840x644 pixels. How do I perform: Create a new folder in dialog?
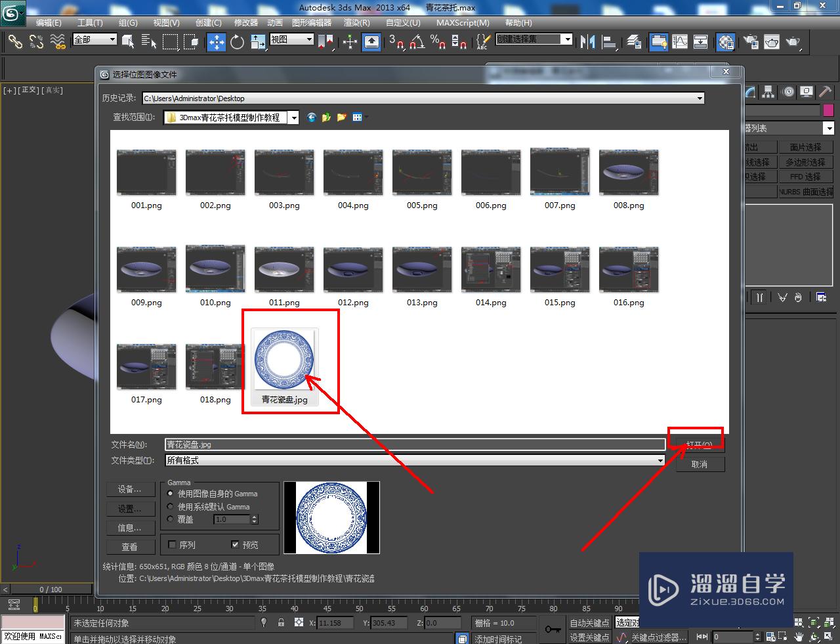341,118
